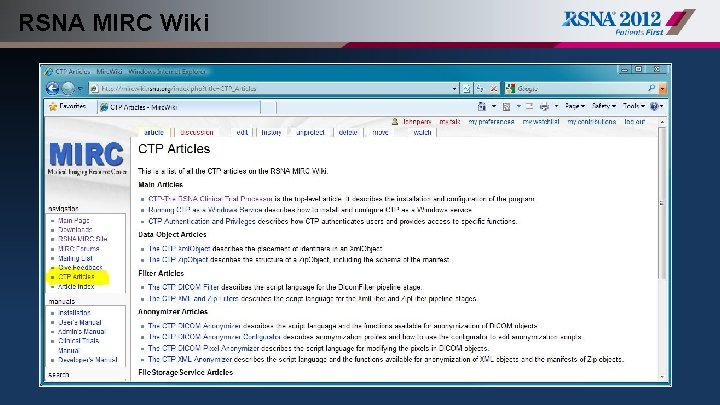Open the search provider dropdown arrow

pyautogui.click(x=662, y=89)
